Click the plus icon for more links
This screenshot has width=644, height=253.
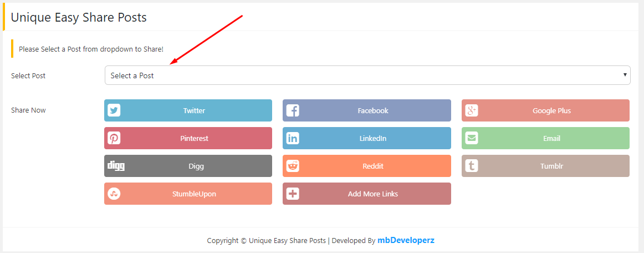(293, 194)
